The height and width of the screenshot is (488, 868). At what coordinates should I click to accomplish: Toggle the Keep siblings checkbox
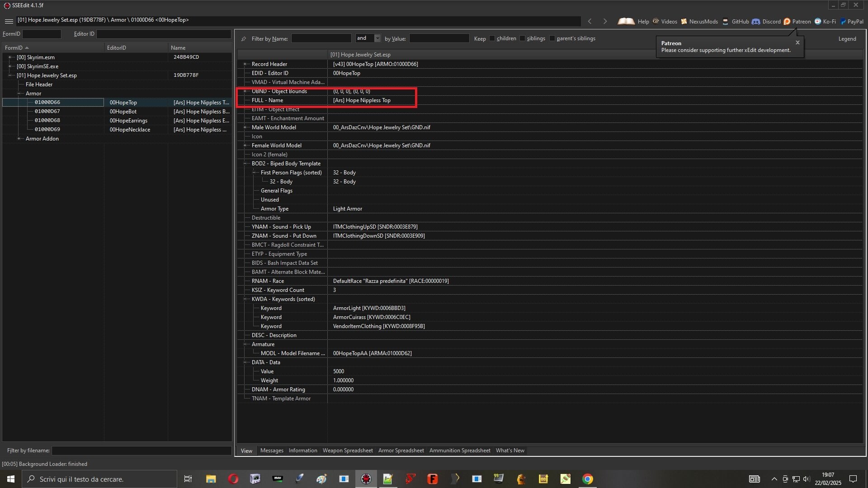click(522, 38)
